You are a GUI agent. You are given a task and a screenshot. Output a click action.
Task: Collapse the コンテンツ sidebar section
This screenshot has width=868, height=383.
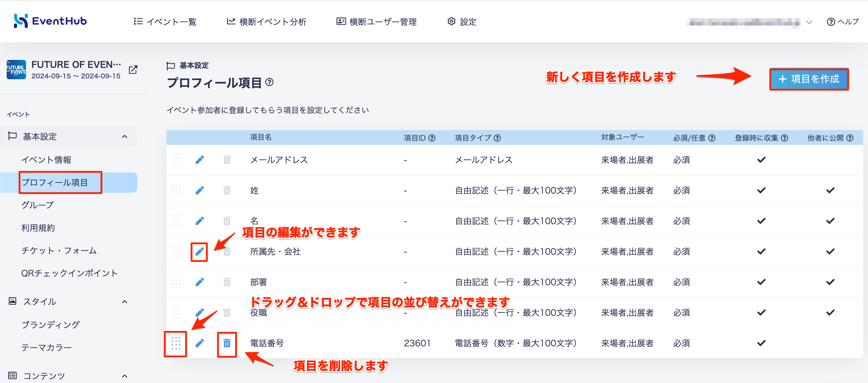[x=125, y=376]
